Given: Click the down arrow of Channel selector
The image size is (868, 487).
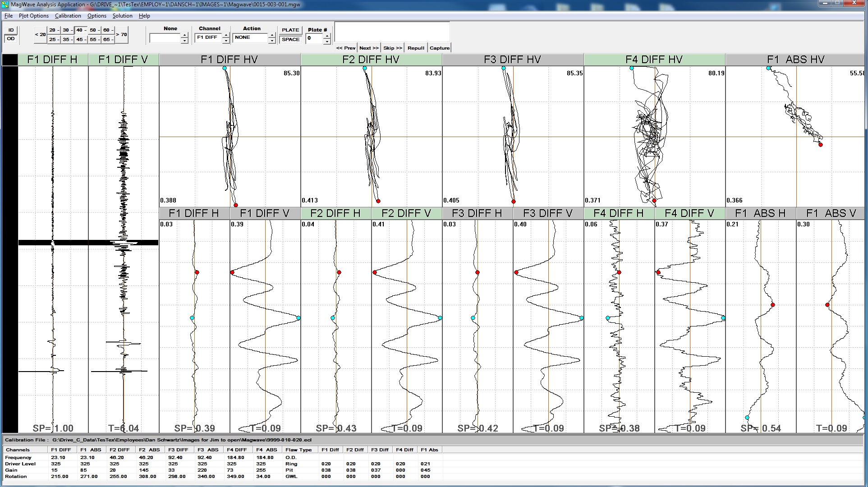Looking at the screenshot, I should point(226,41).
